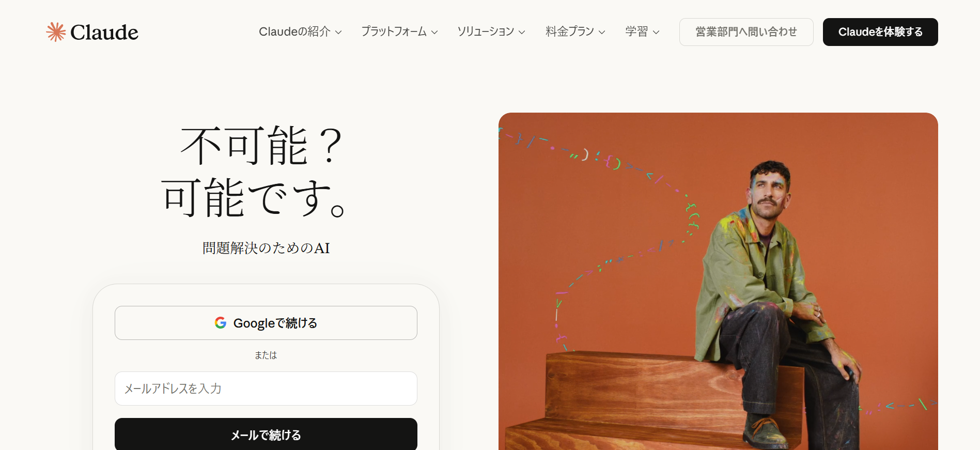Focus the メールアドレスを入力 field
This screenshot has height=450, width=980.
click(x=266, y=389)
